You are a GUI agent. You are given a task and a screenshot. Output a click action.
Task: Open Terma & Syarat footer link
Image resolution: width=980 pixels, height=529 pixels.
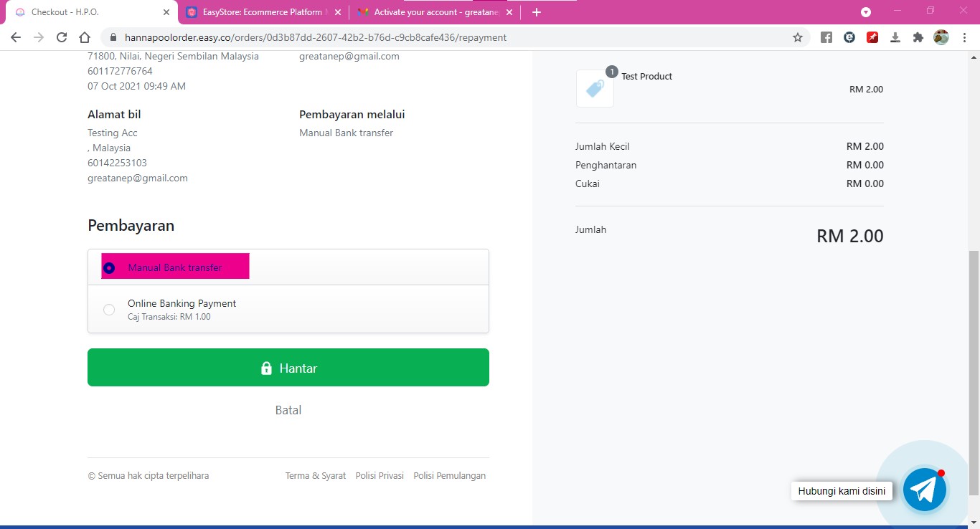click(x=315, y=476)
